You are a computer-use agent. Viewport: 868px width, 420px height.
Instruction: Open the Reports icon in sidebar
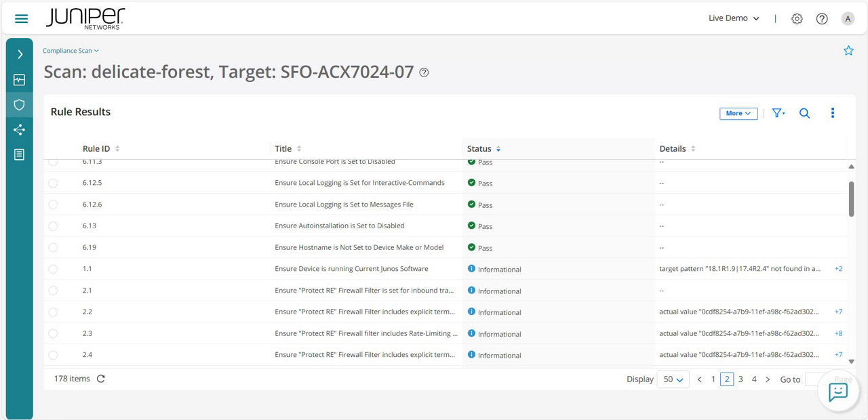tap(20, 154)
